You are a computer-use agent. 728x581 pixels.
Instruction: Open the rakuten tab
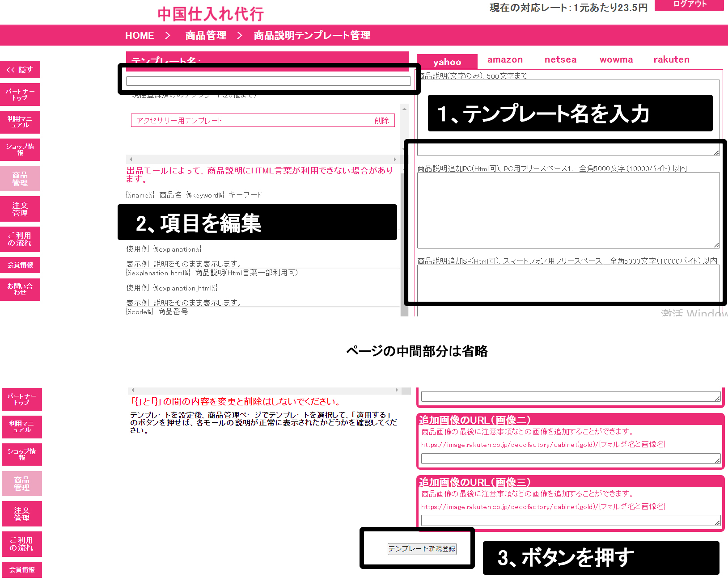[671, 60]
